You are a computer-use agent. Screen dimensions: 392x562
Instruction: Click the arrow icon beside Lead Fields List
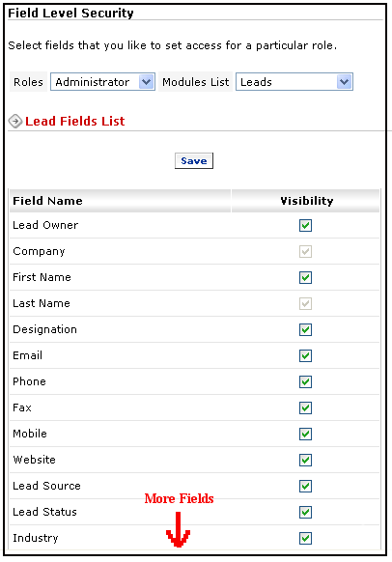click(x=15, y=121)
